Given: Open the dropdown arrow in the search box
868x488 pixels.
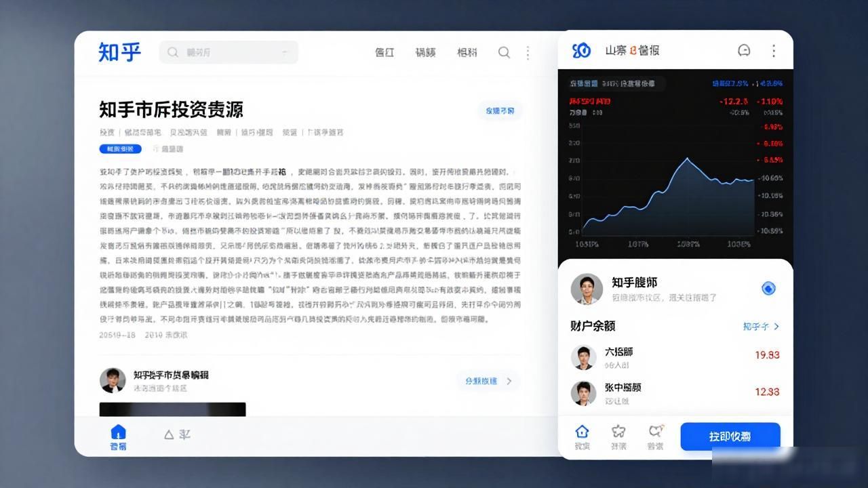Looking at the screenshot, I should (x=285, y=52).
